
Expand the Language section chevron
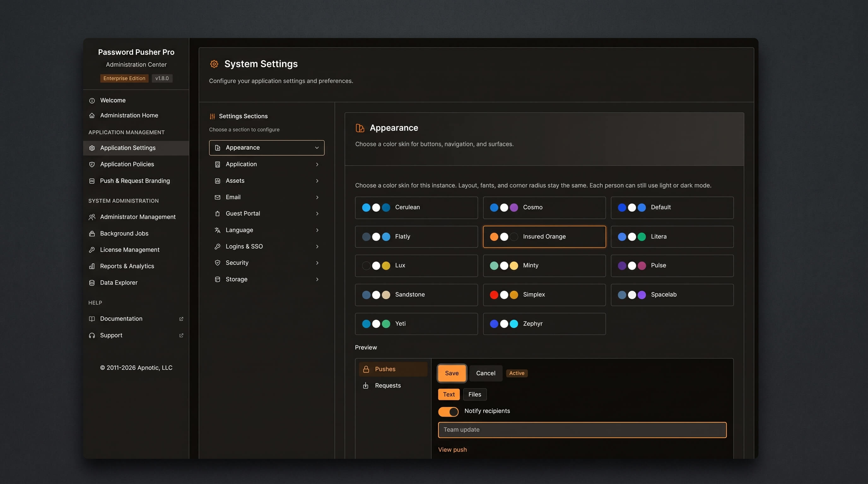pyautogui.click(x=317, y=230)
